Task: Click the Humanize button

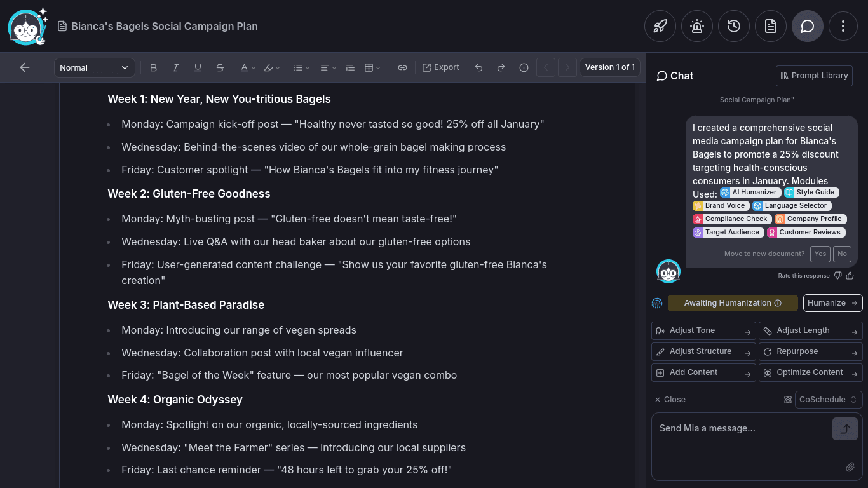Action: tap(832, 302)
